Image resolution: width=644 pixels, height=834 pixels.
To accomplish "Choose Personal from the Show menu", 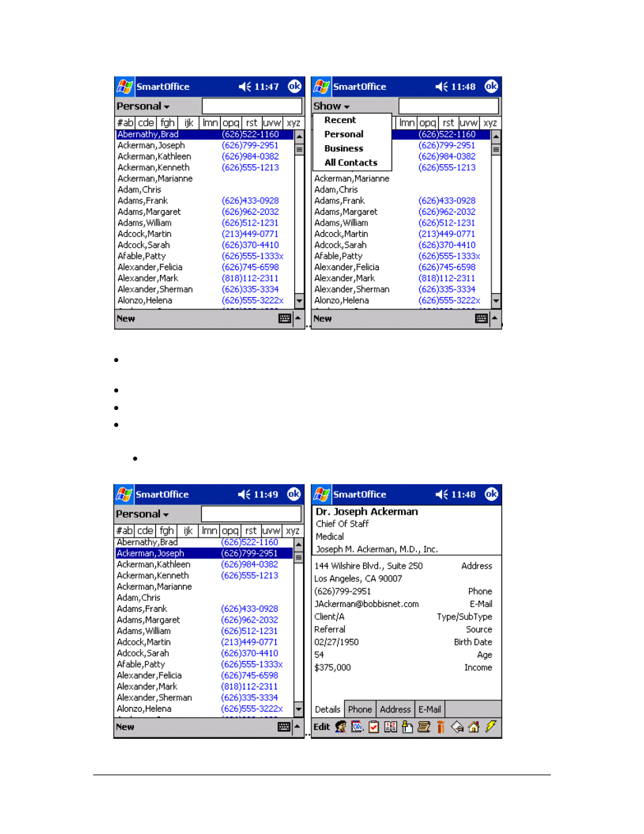I will click(x=344, y=134).
